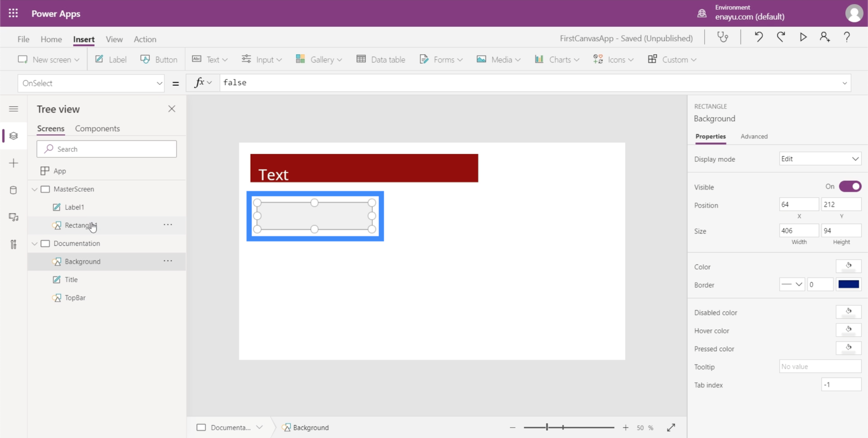This screenshot has height=438, width=868.
Task: Switch to the Components tab
Action: [97, 129]
